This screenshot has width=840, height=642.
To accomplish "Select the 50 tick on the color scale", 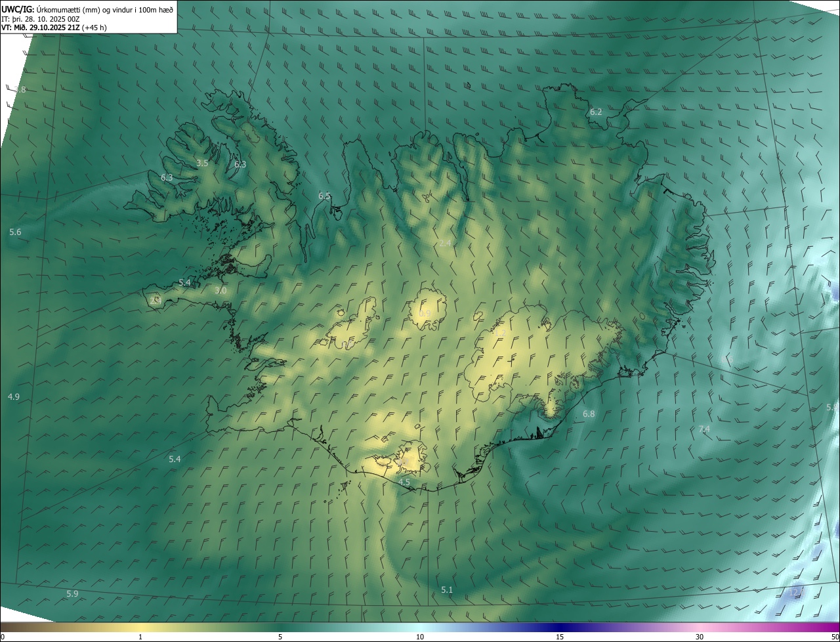I will (835, 637).
